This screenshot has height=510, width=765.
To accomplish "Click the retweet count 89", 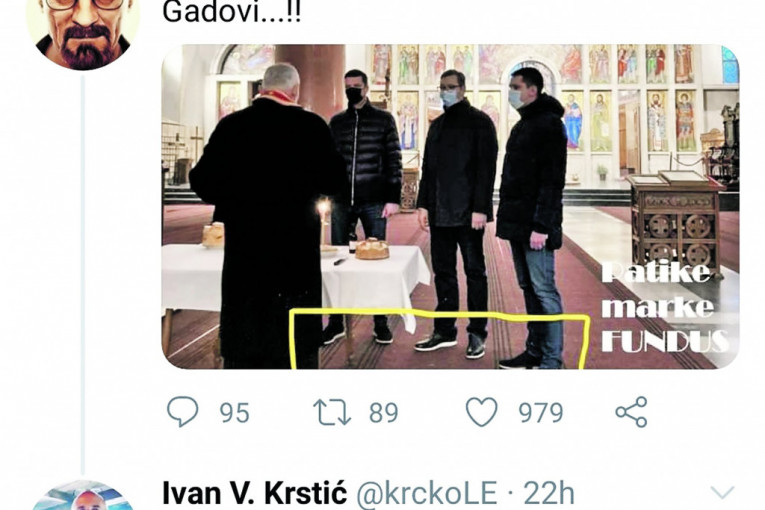I will pyautogui.click(x=383, y=413).
